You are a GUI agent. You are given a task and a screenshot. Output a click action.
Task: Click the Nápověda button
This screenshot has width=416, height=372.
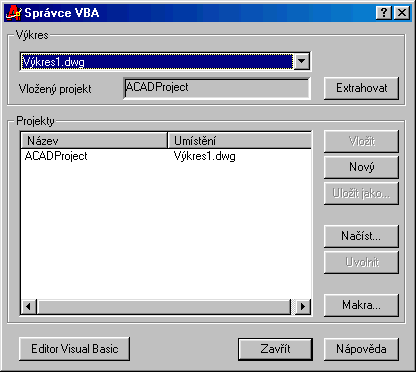click(361, 349)
